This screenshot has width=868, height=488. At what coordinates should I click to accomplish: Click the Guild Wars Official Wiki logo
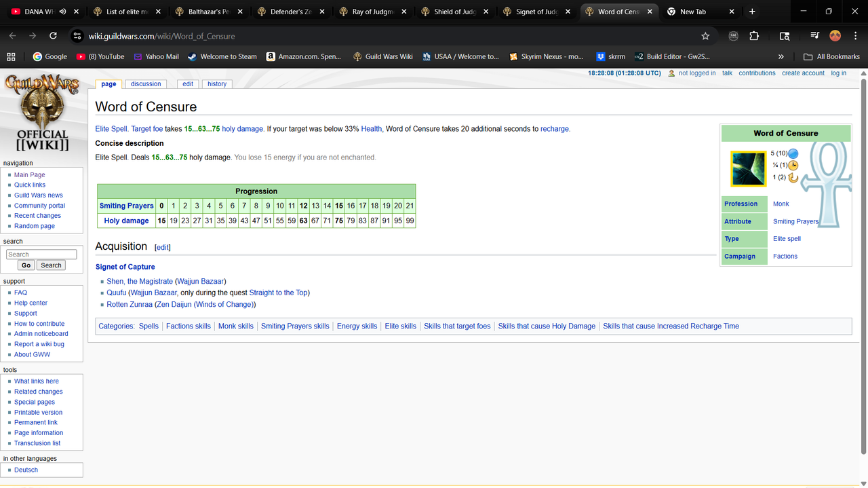(x=42, y=112)
